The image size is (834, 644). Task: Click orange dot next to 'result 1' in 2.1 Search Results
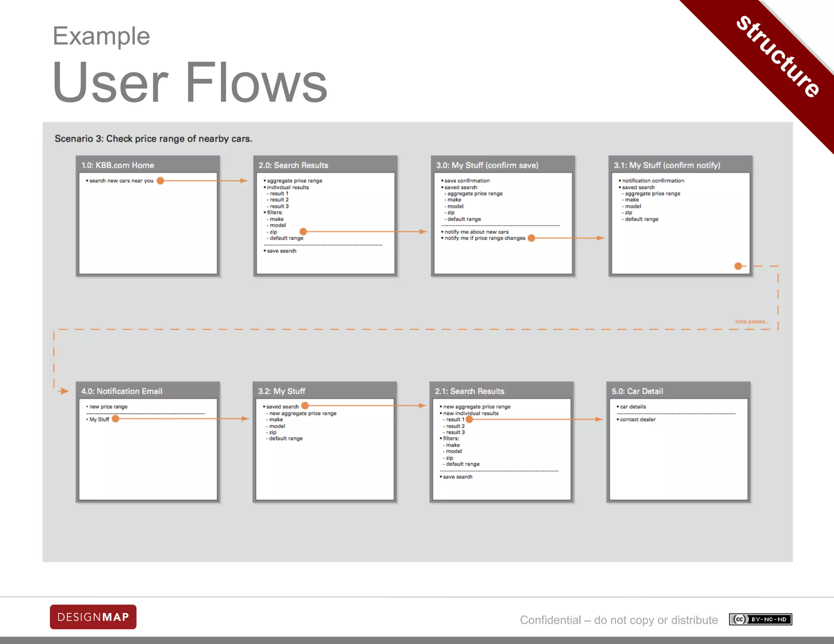coord(469,419)
